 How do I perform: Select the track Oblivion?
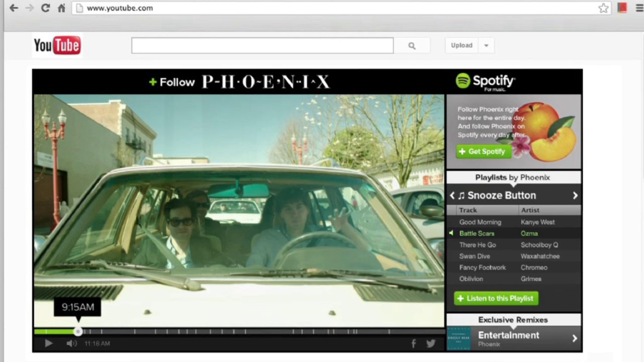point(471,279)
